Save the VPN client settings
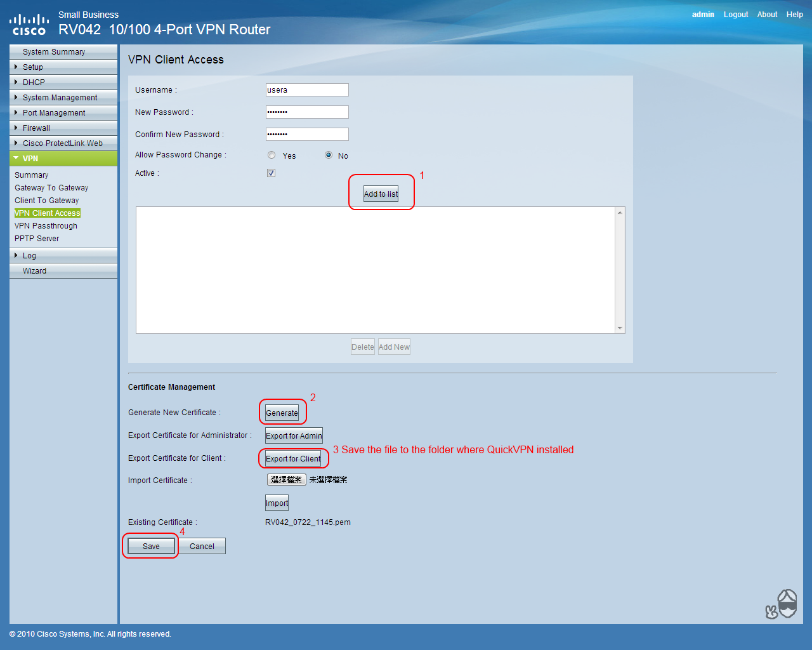The width and height of the screenshot is (812, 650). [x=151, y=546]
